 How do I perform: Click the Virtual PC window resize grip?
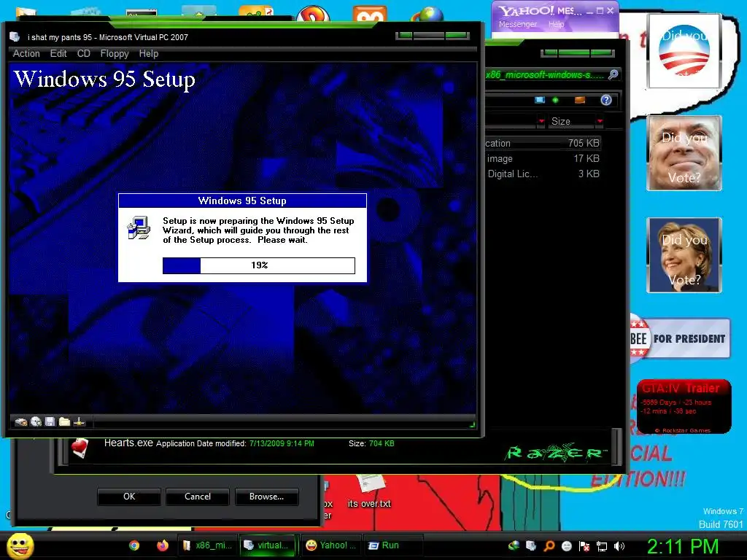point(473,424)
